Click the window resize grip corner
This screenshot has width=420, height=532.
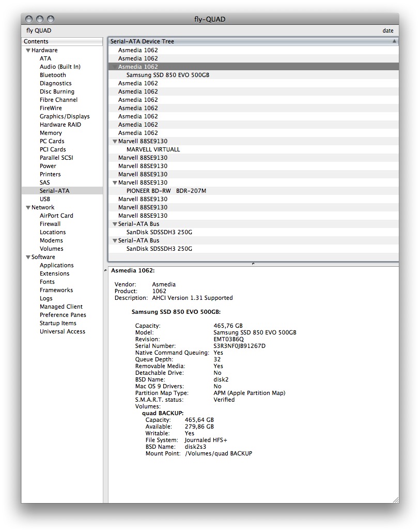click(x=396, y=500)
